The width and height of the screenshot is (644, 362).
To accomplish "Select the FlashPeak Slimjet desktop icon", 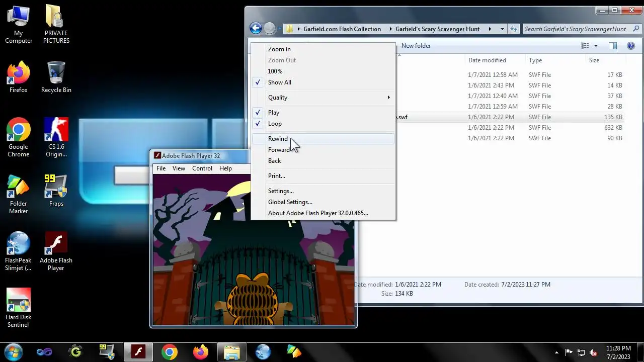I will point(18,251).
